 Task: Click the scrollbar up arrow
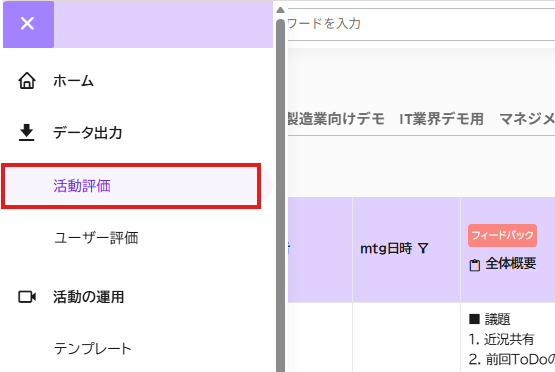click(280, 10)
